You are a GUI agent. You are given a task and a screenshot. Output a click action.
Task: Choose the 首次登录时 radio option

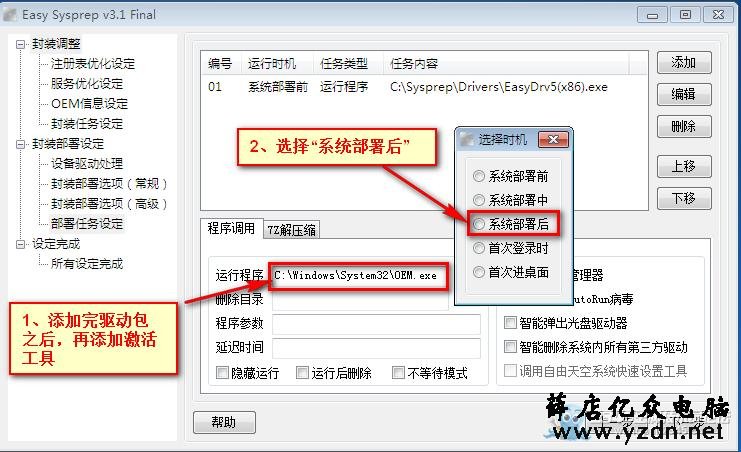click(x=479, y=248)
